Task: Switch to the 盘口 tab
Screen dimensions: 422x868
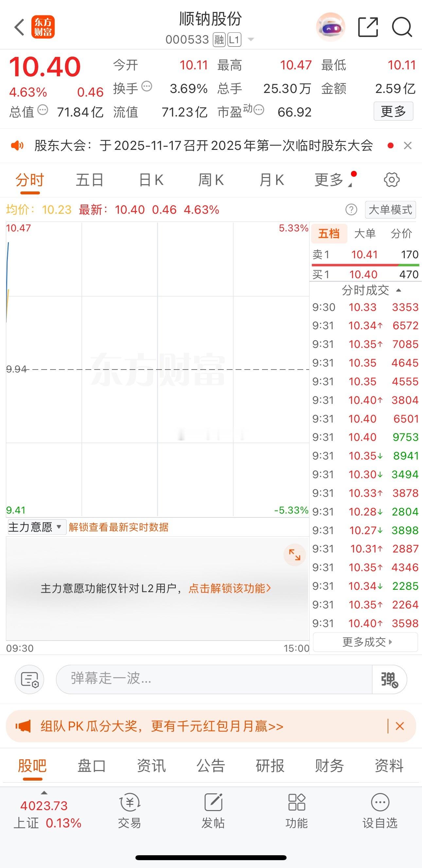Action: 92,766
